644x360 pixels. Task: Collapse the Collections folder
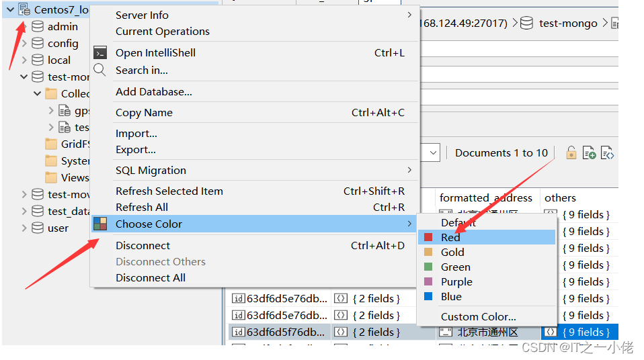point(38,93)
